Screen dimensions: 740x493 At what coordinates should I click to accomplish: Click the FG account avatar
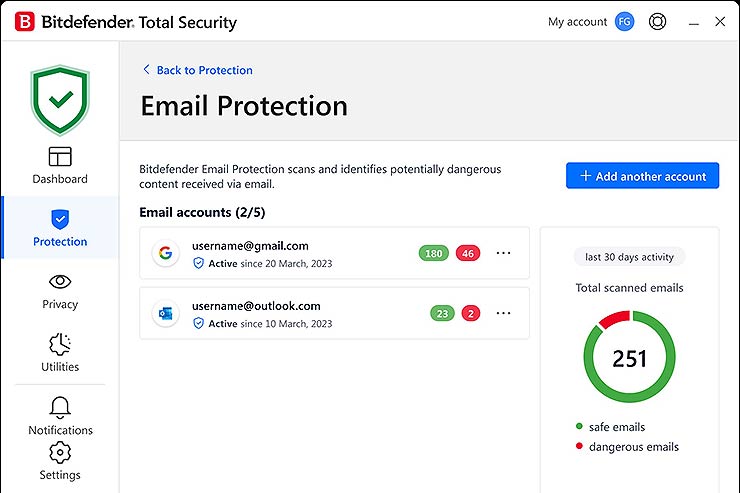click(624, 21)
